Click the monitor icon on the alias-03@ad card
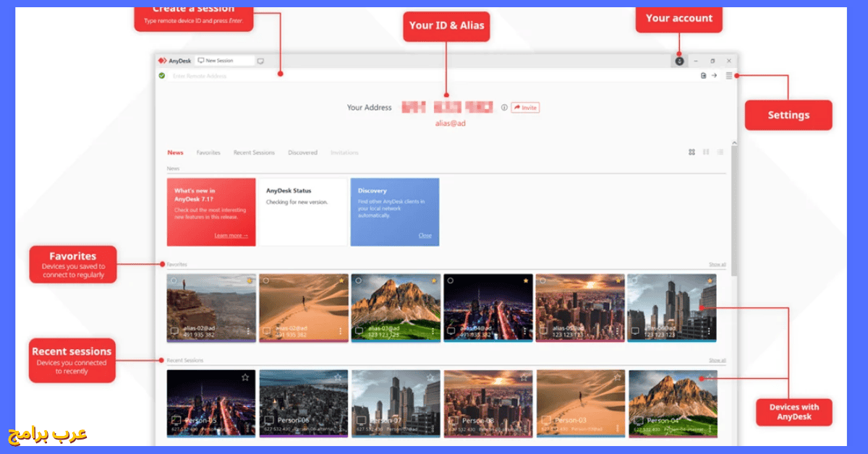868x454 pixels. (358, 331)
